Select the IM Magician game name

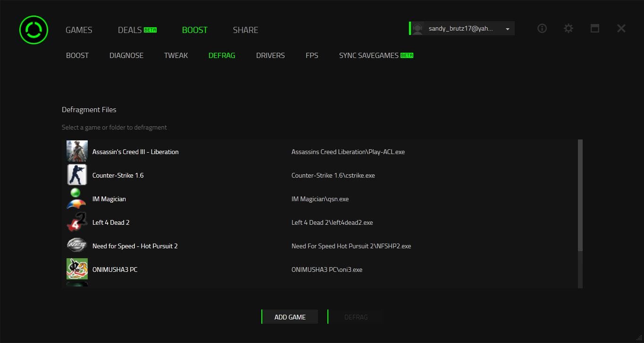coord(109,199)
